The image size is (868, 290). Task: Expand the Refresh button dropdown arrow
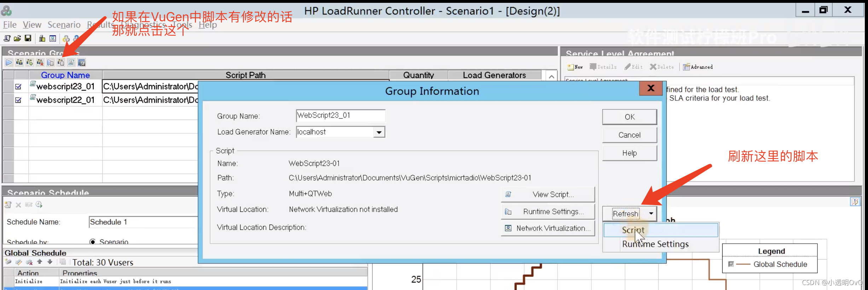(651, 214)
